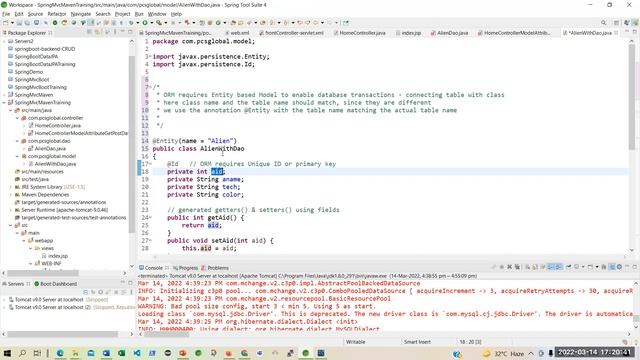Switch to AlienDao.java editor tab
The height and width of the screenshot is (360, 640).
(x=449, y=33)
